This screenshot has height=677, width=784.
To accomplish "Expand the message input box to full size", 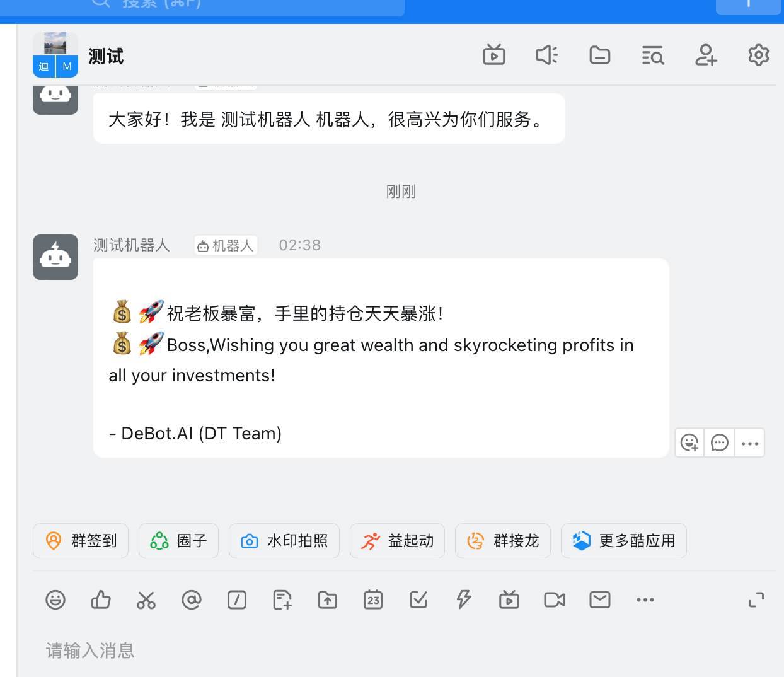I will click(756, 599).
